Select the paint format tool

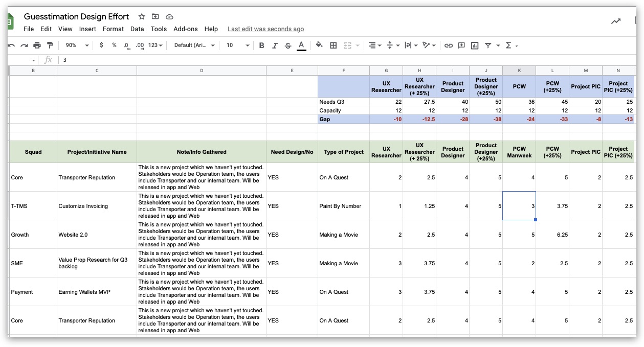[50, 45]
